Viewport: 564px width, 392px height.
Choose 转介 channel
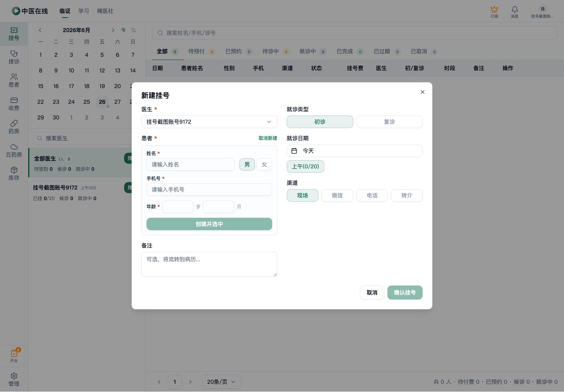point(407,195)
